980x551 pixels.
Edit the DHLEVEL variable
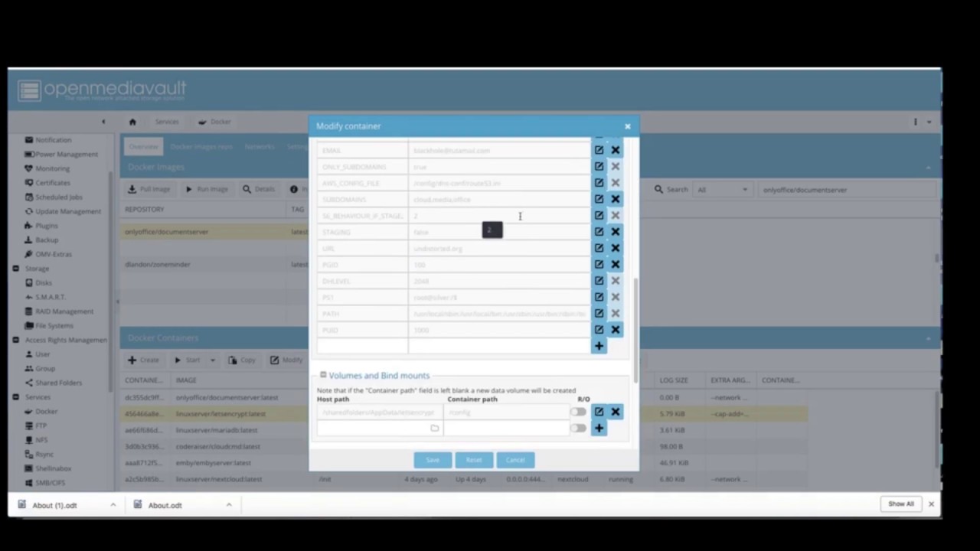[599, 281]
